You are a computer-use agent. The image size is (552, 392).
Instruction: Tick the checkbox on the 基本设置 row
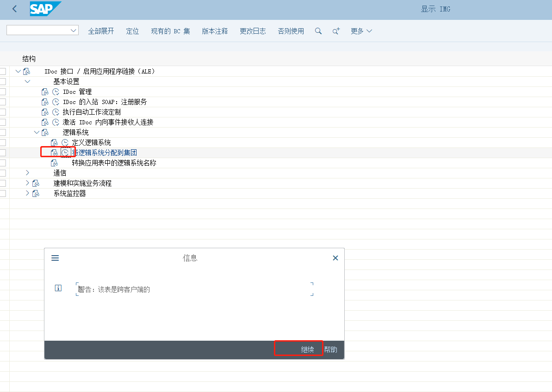click(x=3, y=82)
